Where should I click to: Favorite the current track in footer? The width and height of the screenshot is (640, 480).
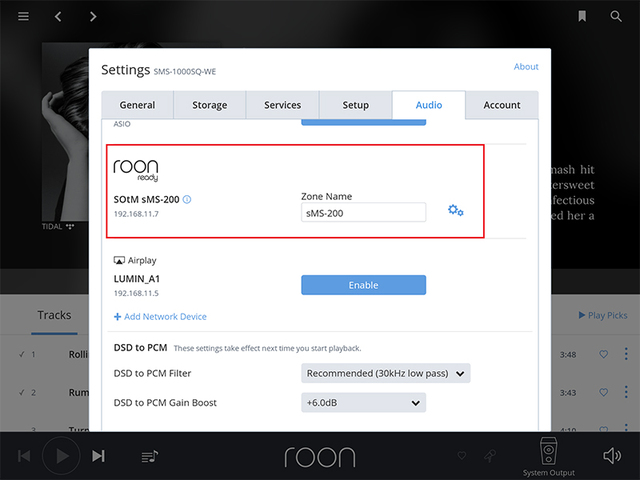coord(462,455)
